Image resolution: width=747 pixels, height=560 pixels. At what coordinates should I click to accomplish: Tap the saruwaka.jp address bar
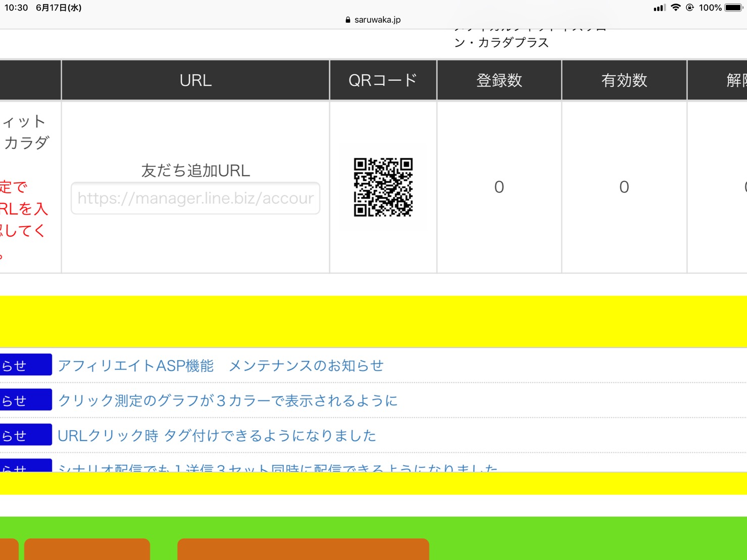(373, 20)
